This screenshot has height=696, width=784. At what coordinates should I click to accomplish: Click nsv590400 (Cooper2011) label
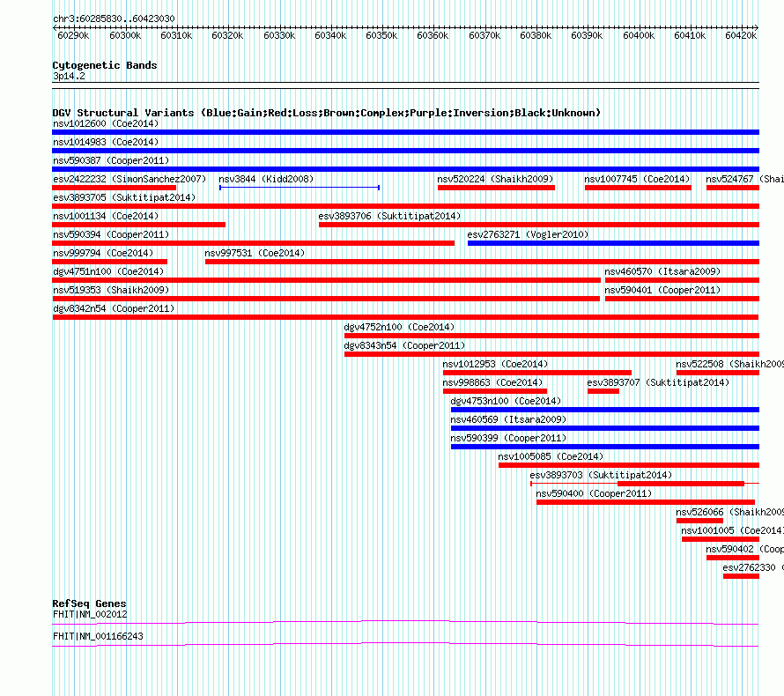[x=594, y=493]
